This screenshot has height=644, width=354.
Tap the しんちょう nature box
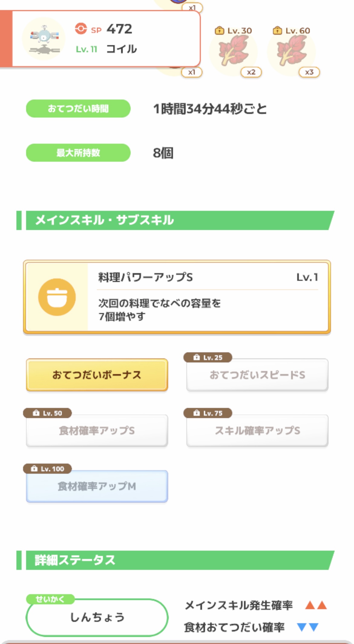[97, 617]
